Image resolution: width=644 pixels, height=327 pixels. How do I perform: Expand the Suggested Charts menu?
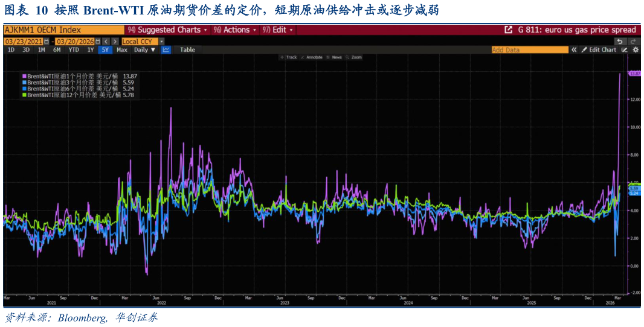[167, 30]
